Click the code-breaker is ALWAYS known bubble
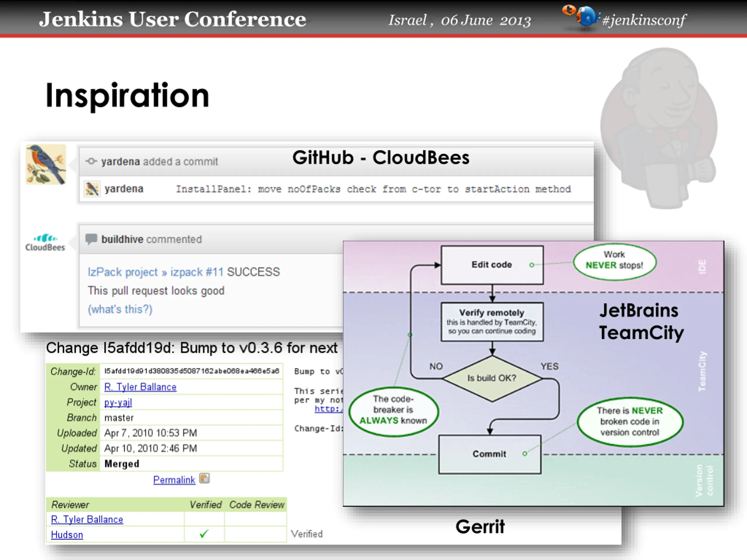747x560 pixels. (x=393, y=412)
